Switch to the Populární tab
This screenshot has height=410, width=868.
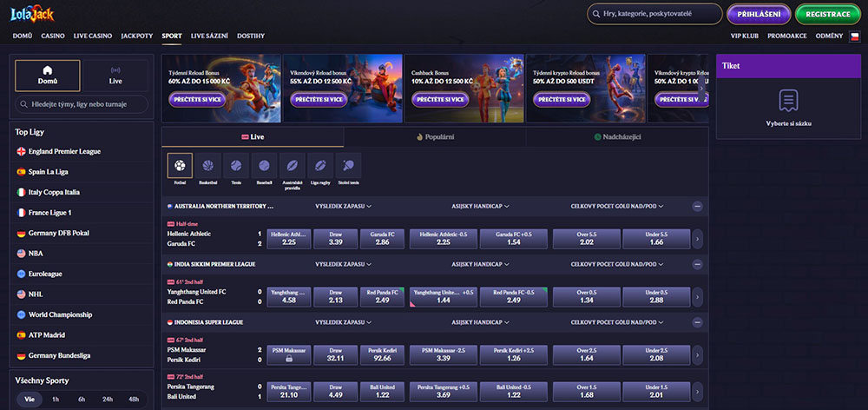pos(435,137)
